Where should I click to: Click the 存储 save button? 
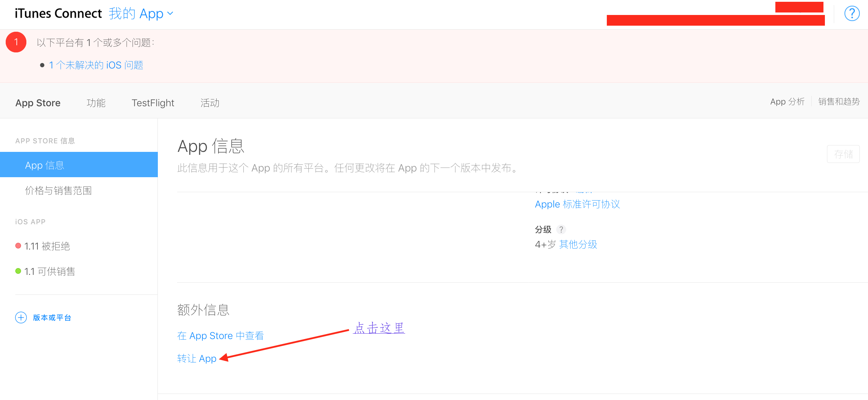pos(843,154)
